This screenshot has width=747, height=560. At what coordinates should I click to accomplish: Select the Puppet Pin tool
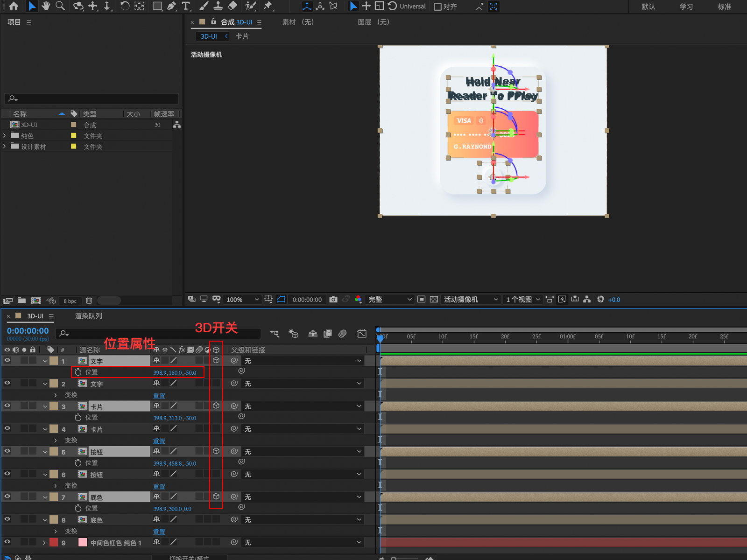point(268,6)
